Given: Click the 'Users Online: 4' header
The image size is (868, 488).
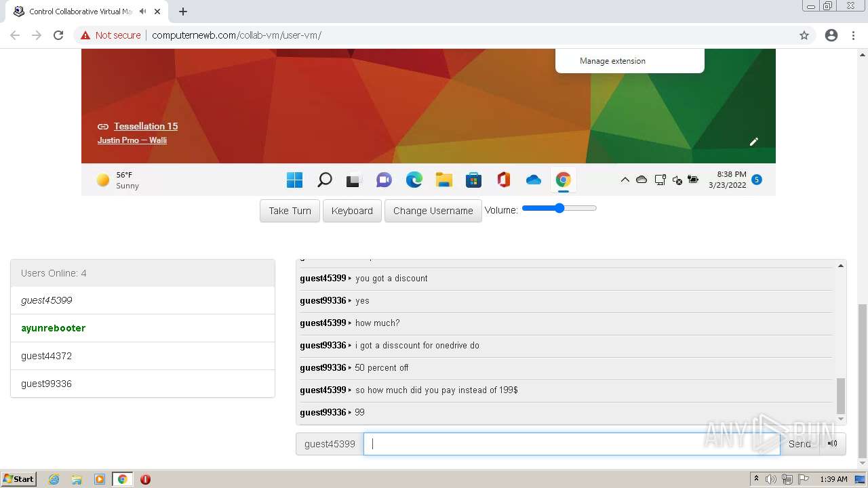Looking at the screenshot, I should coord(142,273).
